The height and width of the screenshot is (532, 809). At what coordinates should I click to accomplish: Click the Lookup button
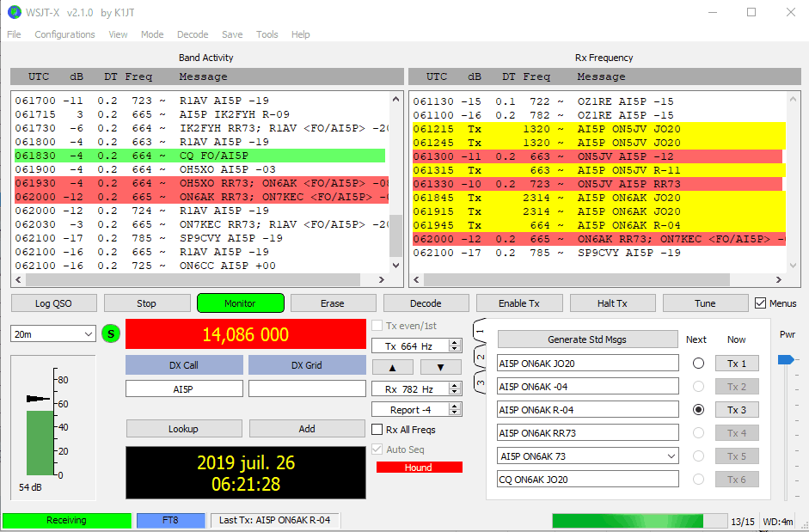[x=184, y=429]
